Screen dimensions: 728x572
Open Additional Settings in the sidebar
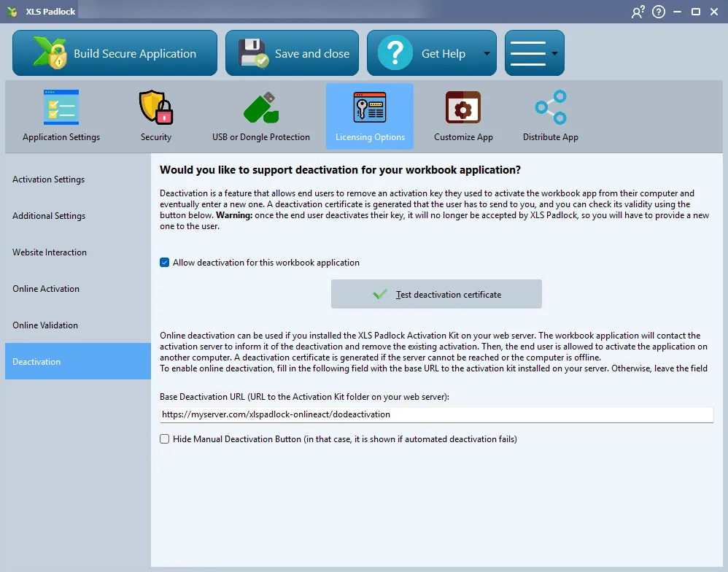click(x=78, y=216)
